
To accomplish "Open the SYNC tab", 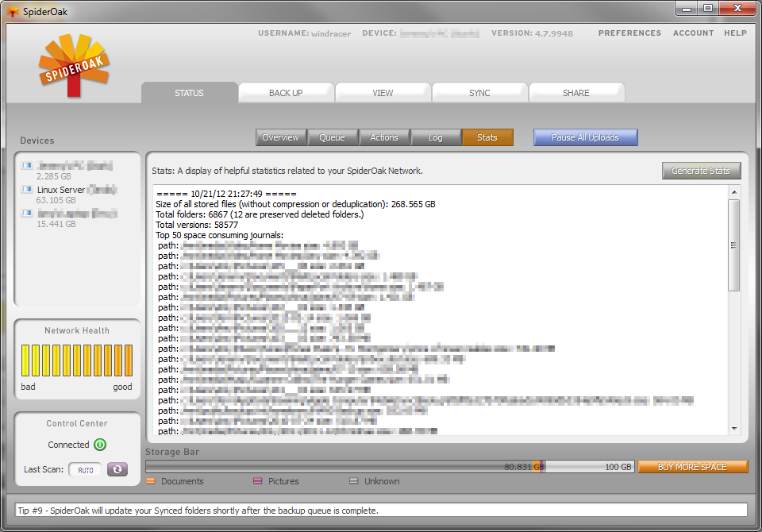I will point(479,93).
